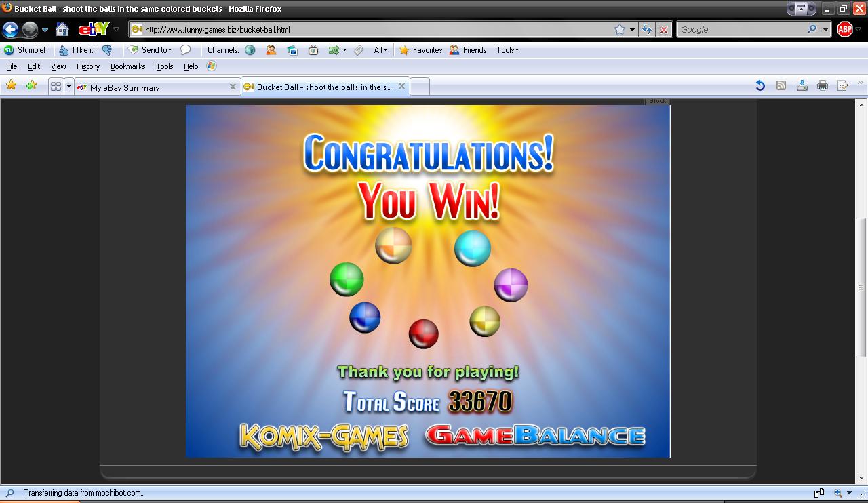This screenshot has width=868, height=503.
Task: Click the Home button in the navigation bar
Action: [62, 29]
